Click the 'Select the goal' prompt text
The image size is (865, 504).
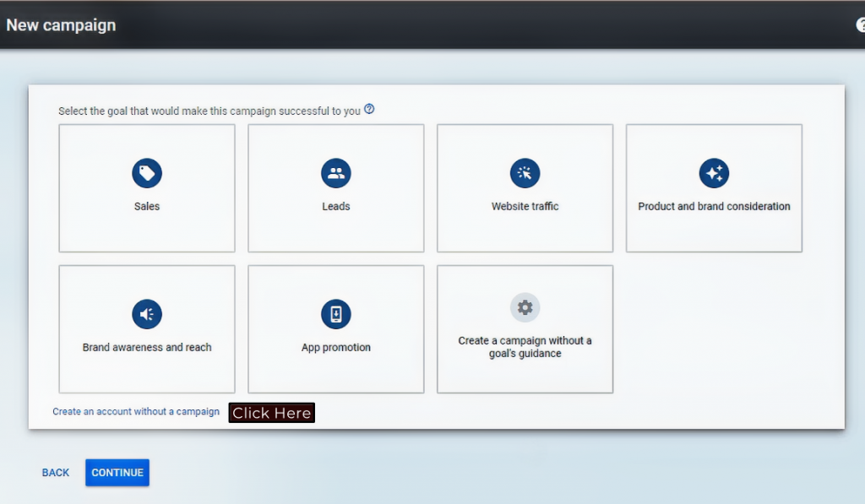[x=209, y=111]
